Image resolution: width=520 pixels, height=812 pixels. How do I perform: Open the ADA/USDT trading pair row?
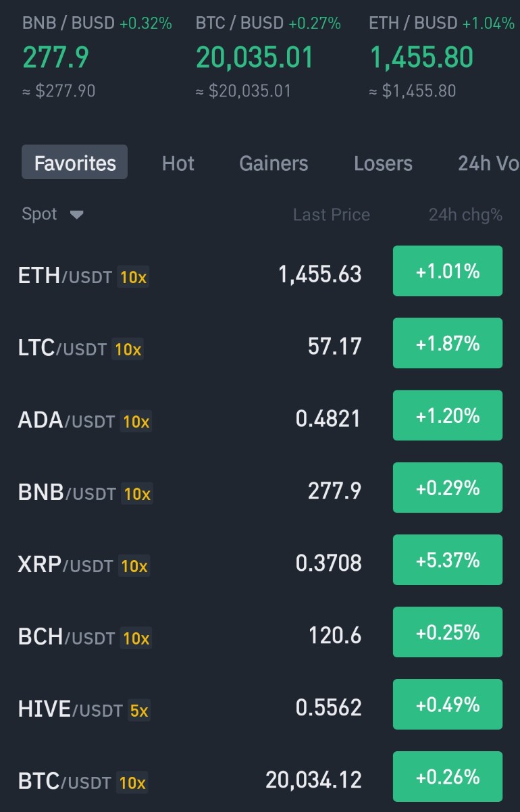click(260, 419)
